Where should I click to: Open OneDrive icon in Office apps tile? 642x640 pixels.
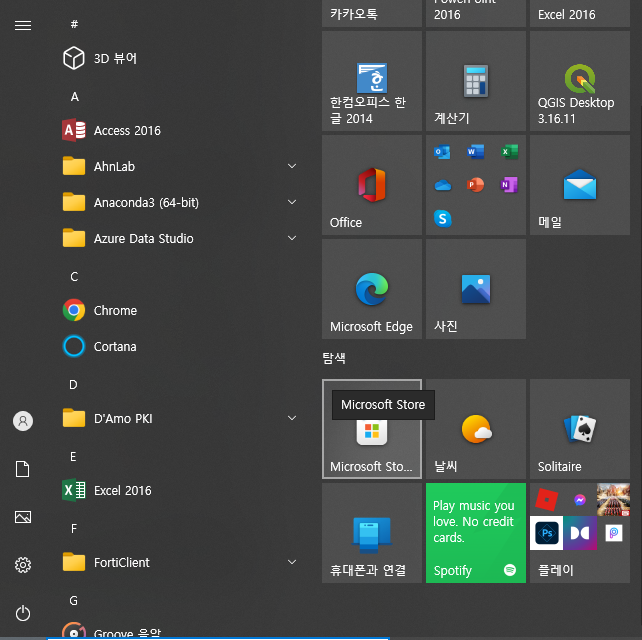click(443, 185)
